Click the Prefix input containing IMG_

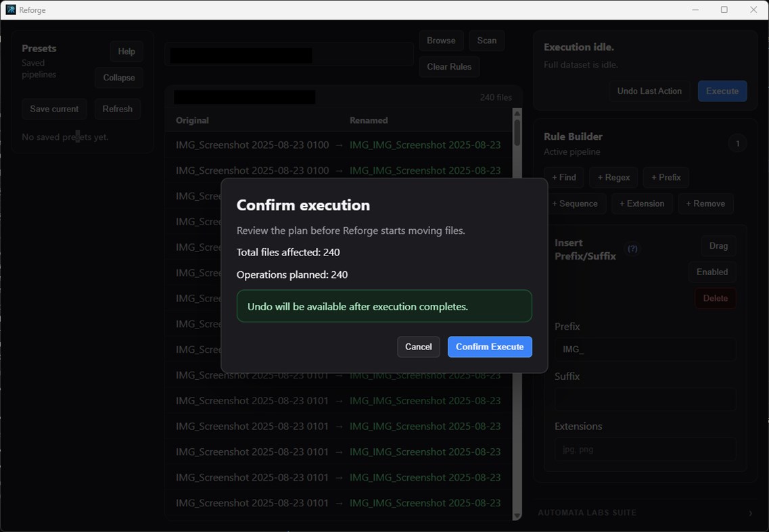pos(645,349)
